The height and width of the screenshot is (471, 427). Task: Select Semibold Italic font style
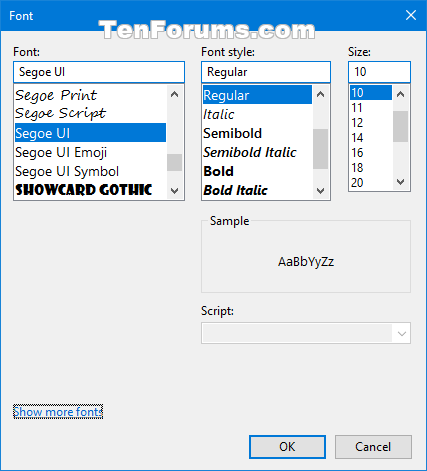pyautogui.click(x=257, y=152)
